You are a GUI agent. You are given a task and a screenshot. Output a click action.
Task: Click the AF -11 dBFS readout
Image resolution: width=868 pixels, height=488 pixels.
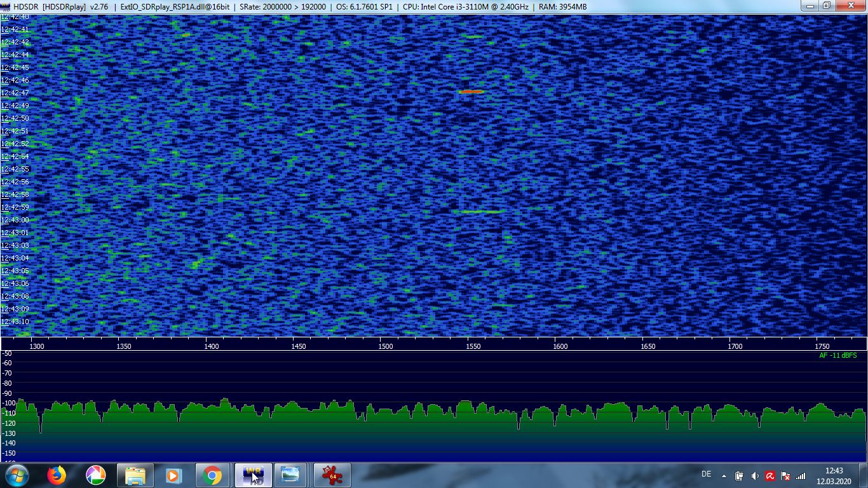pyautogui.click(x=837, y=356)
